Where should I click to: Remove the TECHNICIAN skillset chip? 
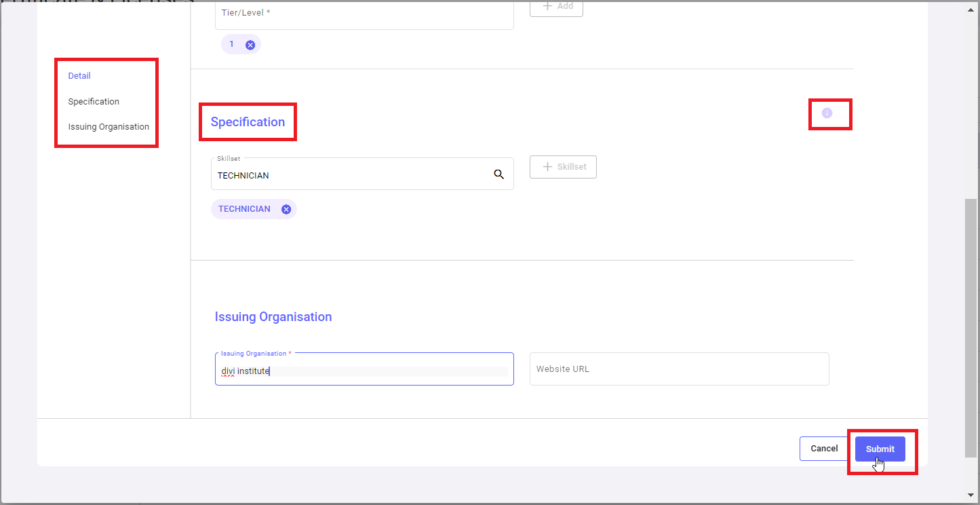pos(286,209)
